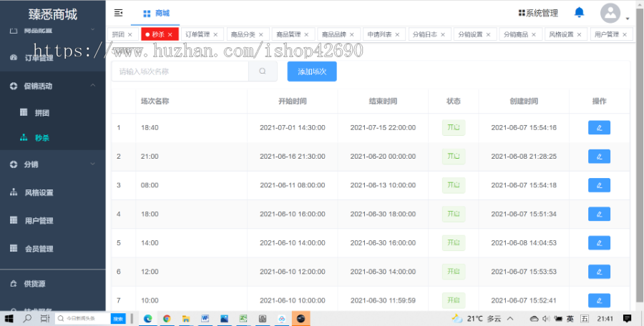Close the 商品品牌 tab
The image size is (644, 326).
pos(352,34)
